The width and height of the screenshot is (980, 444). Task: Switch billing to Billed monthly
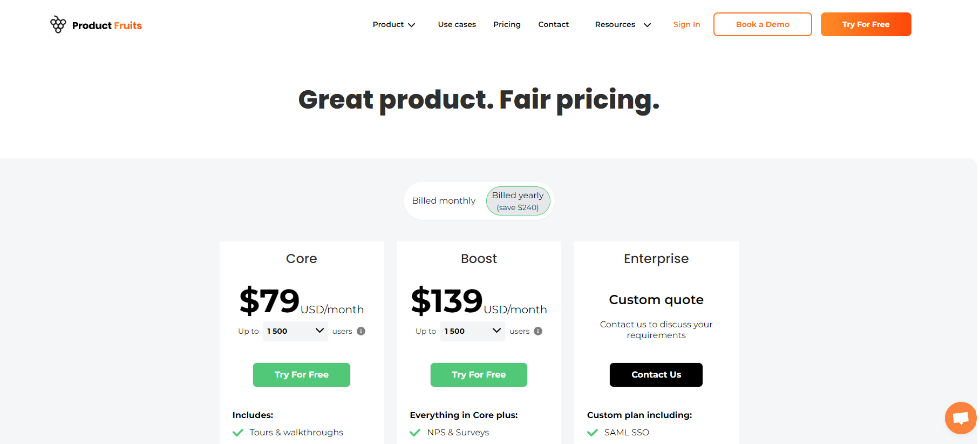point(444,200)
